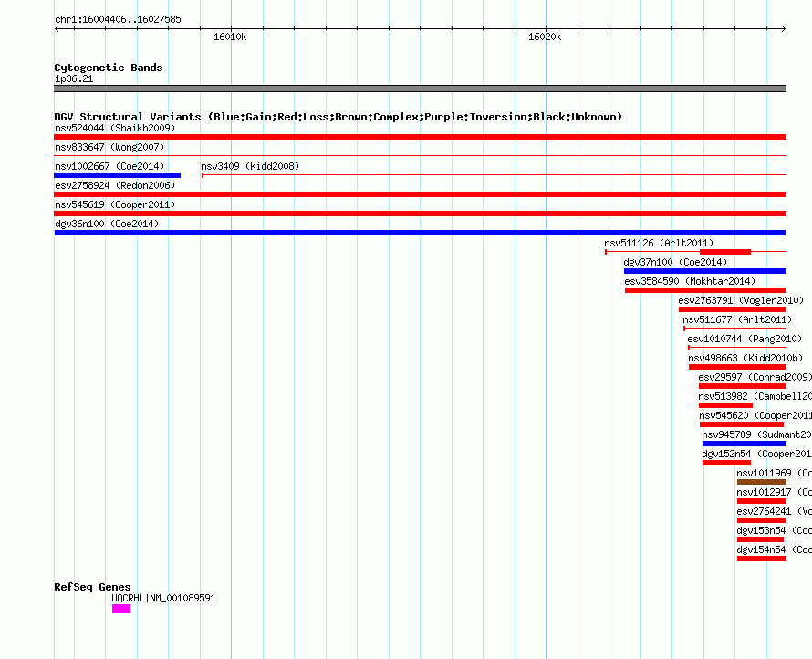
Task: Select esv3584590 (Mokhtar2014) label
Action: [690, 281]
